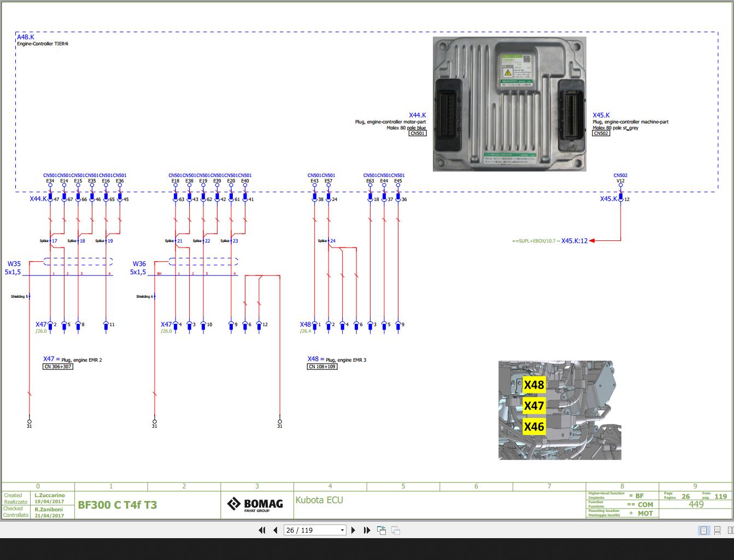This screenshot has height=560, width=734.
Task: Go forward to the next view
Action: pos(395,530)
